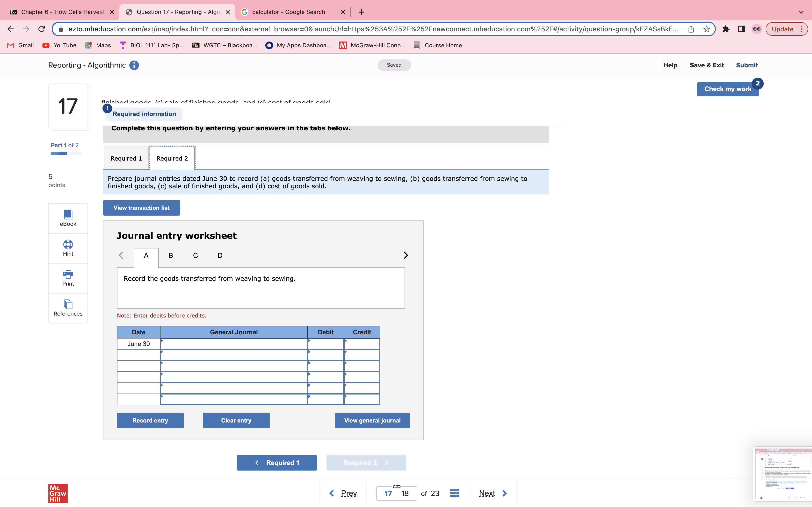
Task: Open the Print option in the sidebar
Action: [68, 278]
